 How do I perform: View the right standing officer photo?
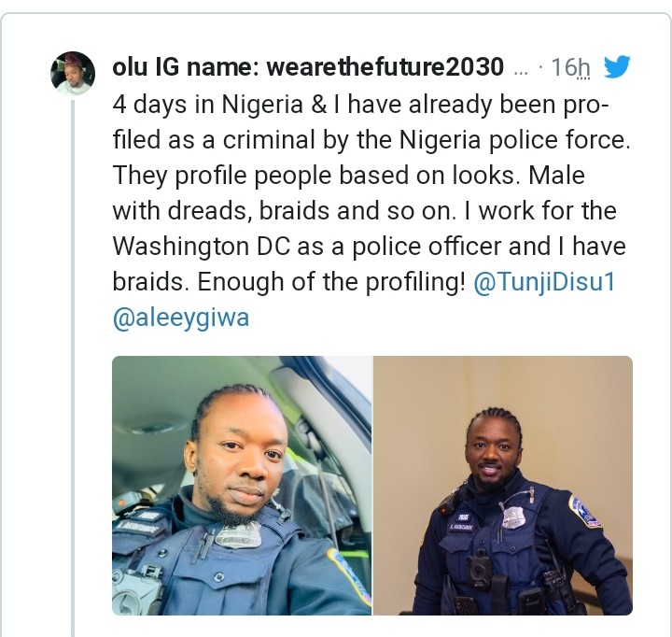pyautogui.click(x=503, y=485)
